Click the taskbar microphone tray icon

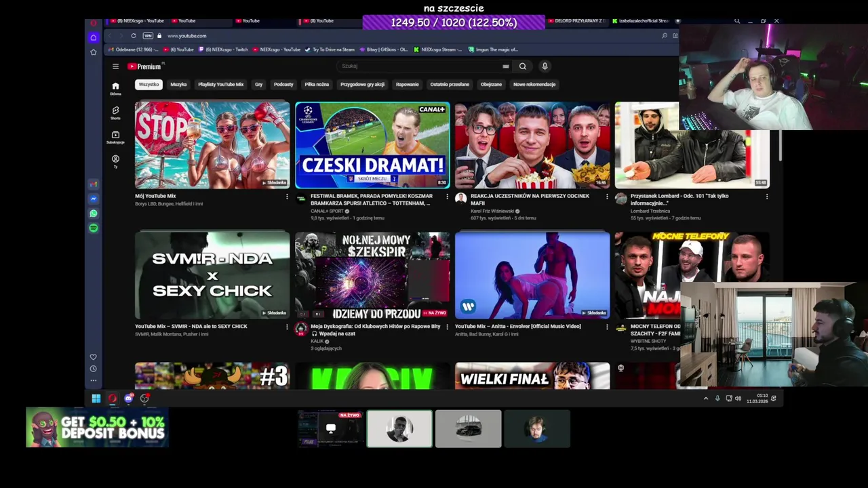(717, 399)
